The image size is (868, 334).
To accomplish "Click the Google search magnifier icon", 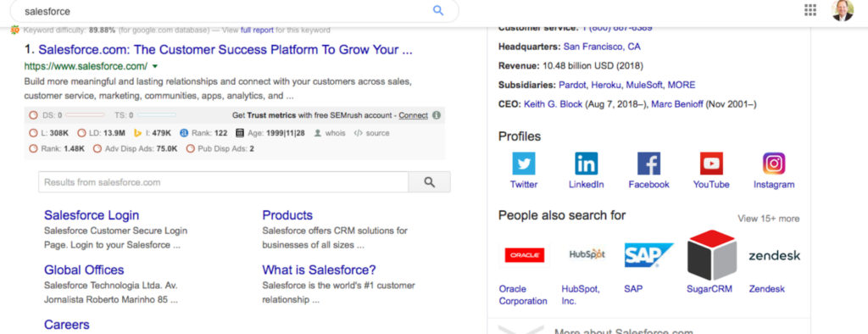I will click(438, 10).
